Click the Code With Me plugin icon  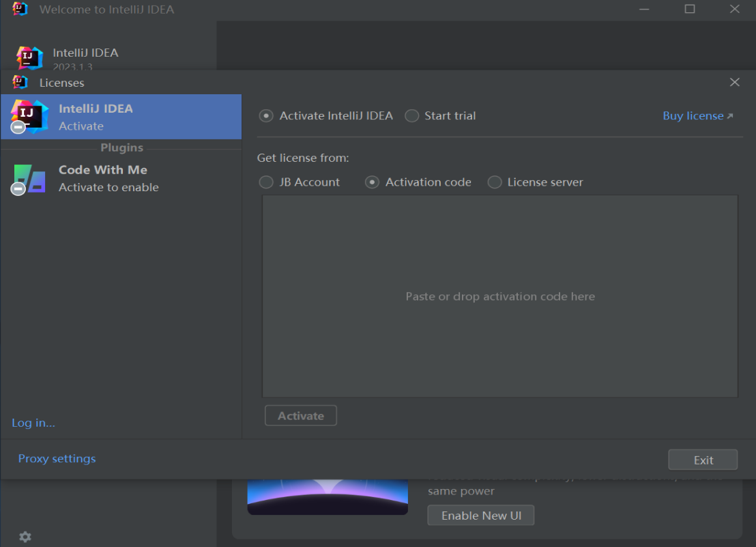click(x=29, y=179)
